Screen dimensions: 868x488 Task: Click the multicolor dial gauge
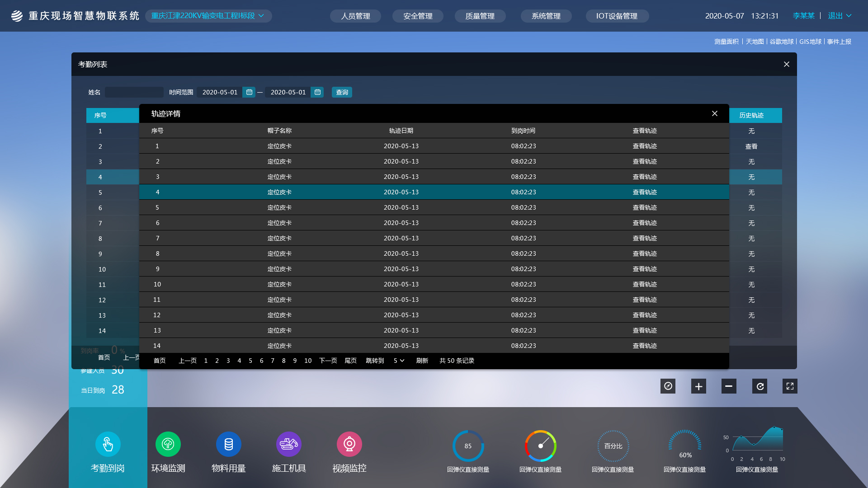[541, 446]
